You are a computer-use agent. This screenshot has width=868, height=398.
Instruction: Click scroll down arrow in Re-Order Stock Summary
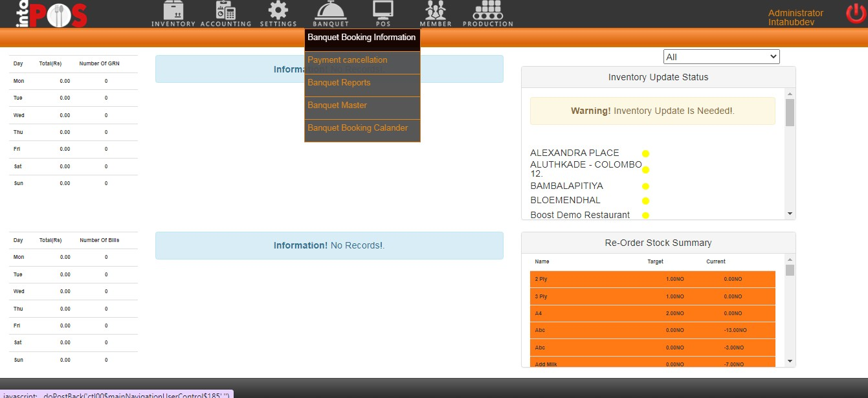click(x=790, y=360)
